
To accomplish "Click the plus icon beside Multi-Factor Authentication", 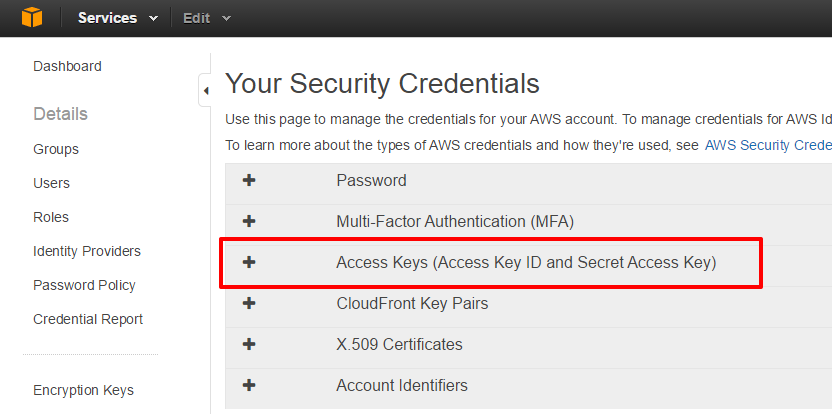I will 249,221.
